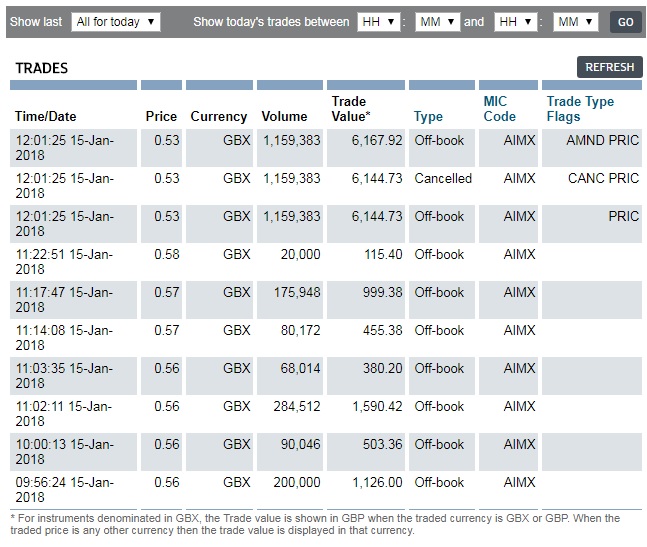Click the Price column header
647x547 pixels.
point(161,116)
